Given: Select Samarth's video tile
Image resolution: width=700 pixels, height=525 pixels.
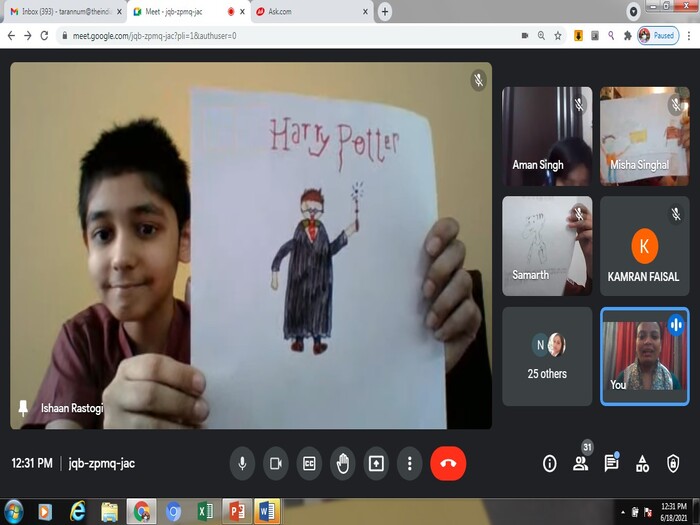Looking at the screenshot, I should pyautogui.click(x=547, y=246).
